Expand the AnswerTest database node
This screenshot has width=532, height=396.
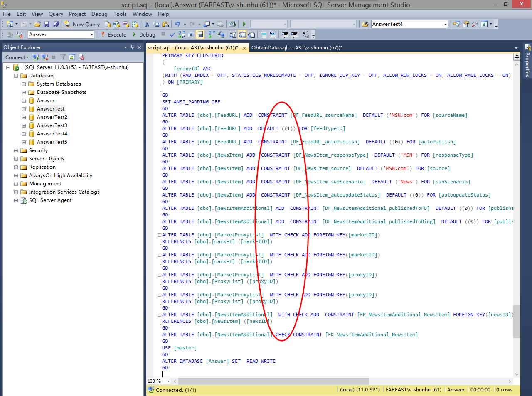tap(24, 109)
